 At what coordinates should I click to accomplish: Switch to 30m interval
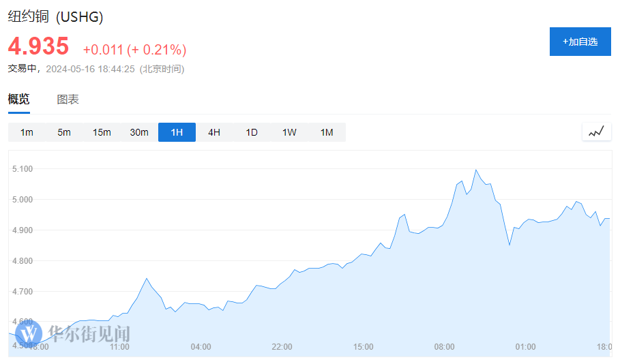(x=139, y=132)
